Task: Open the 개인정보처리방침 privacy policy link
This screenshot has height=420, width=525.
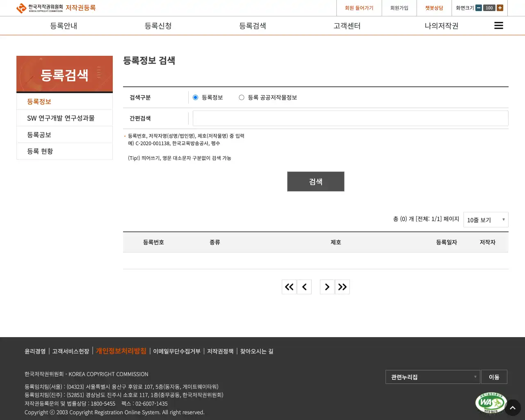Action: 121,351
